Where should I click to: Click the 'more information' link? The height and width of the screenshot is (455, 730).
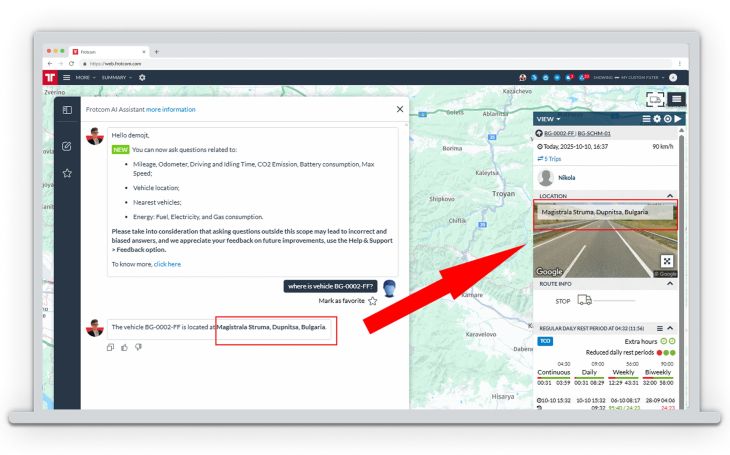pyautogui.click(x=171, y=109)
